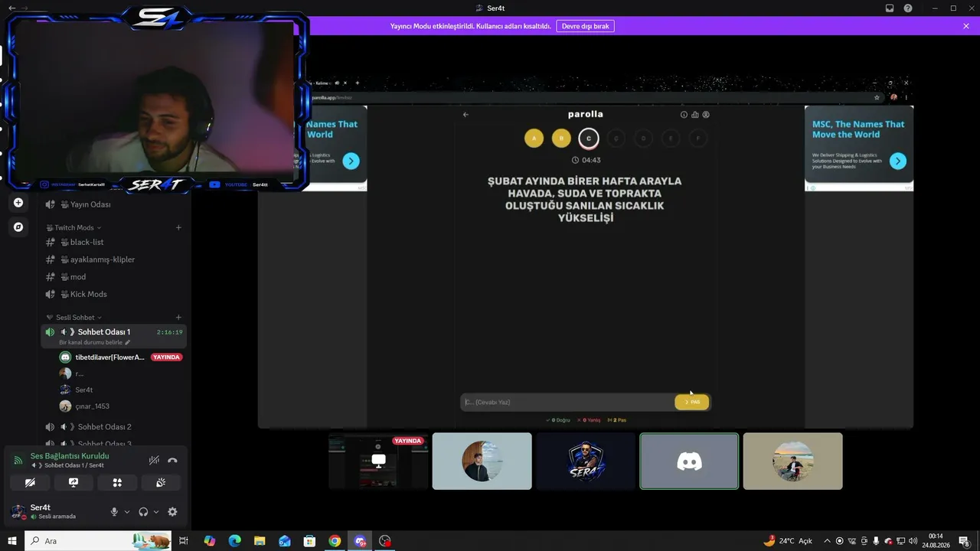Select user çınar_1453 in the voice channel
980x551 pixels.
tap(92, 406)
